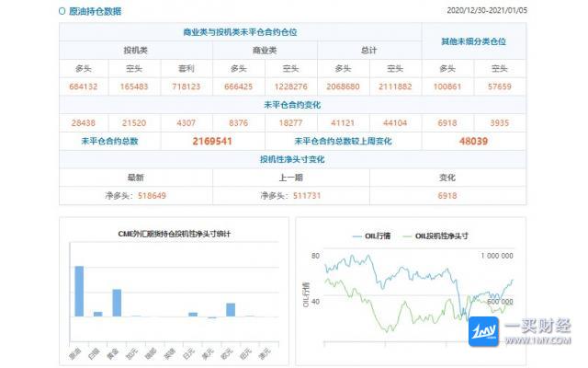
Task: Click the tallest bar for 原油
Action: [79, 292]
